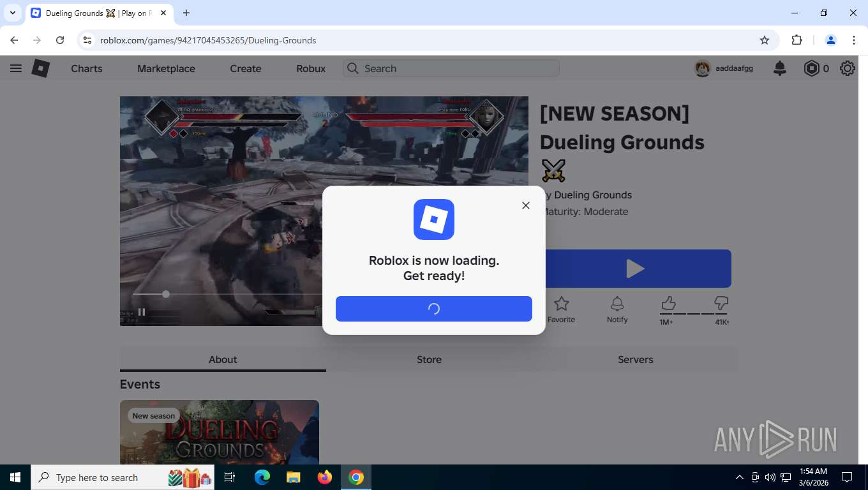Close the Dueling Grounds browser tab

(x=163, y=13)
